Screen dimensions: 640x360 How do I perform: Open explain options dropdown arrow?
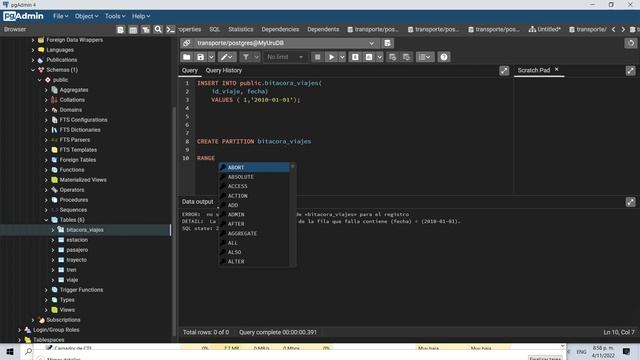tap(380, 57)
